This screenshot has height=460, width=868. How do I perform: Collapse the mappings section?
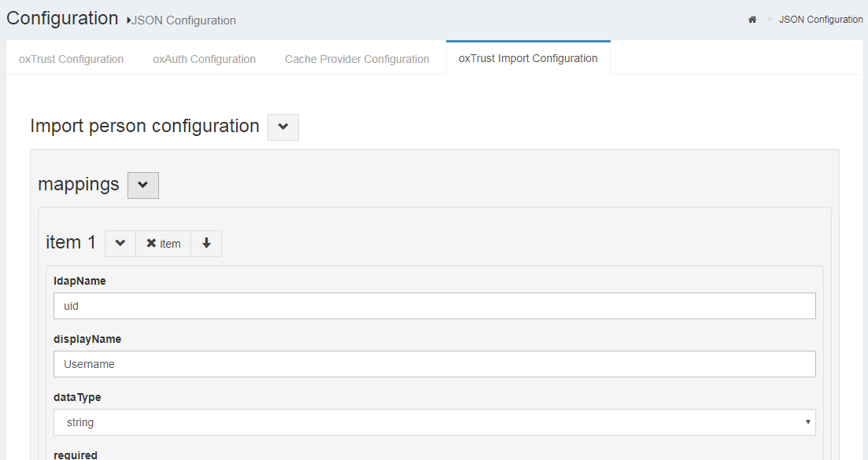tap(143, 185)
